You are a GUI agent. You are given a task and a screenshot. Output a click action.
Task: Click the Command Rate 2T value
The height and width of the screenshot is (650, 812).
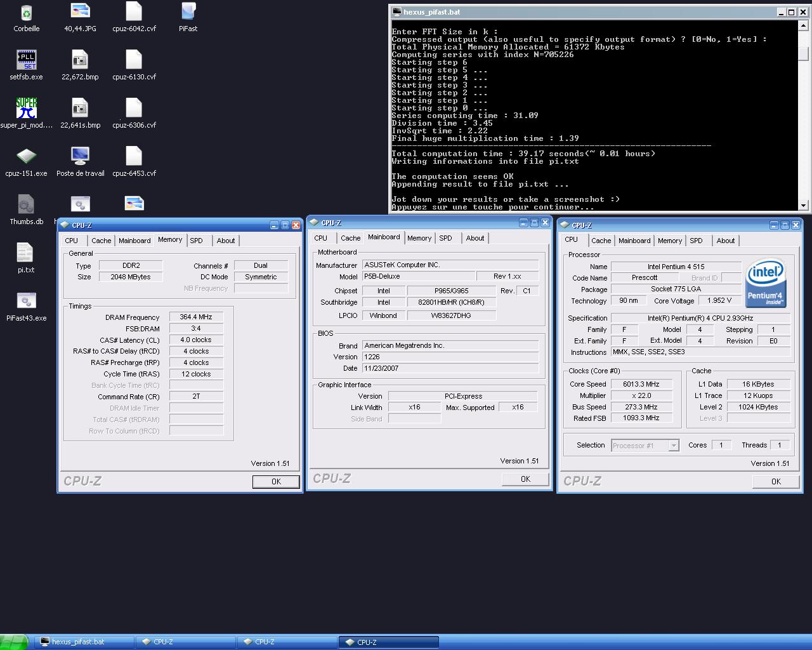coord(196,397)
